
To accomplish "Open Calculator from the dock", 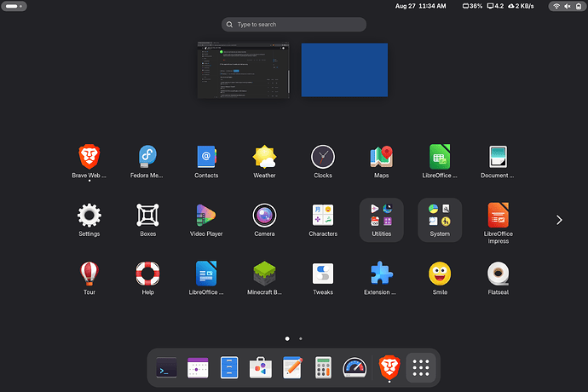I will [x=323, y=367].
